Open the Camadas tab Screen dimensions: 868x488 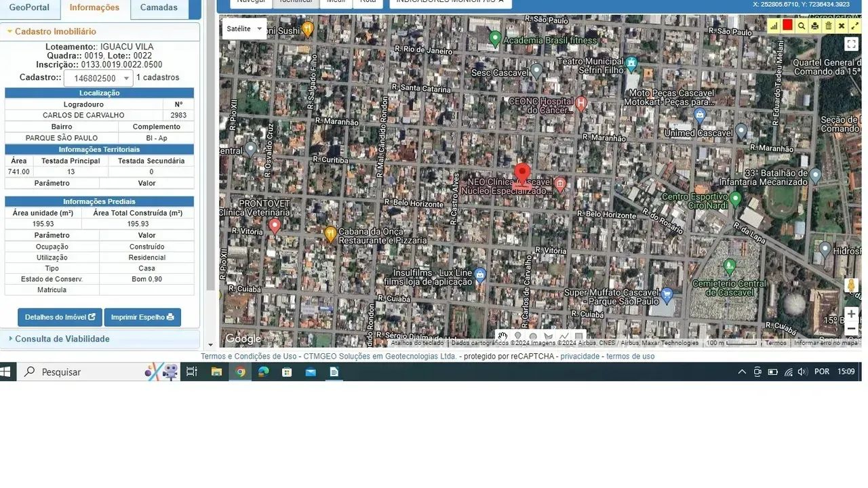pos(159,8)
